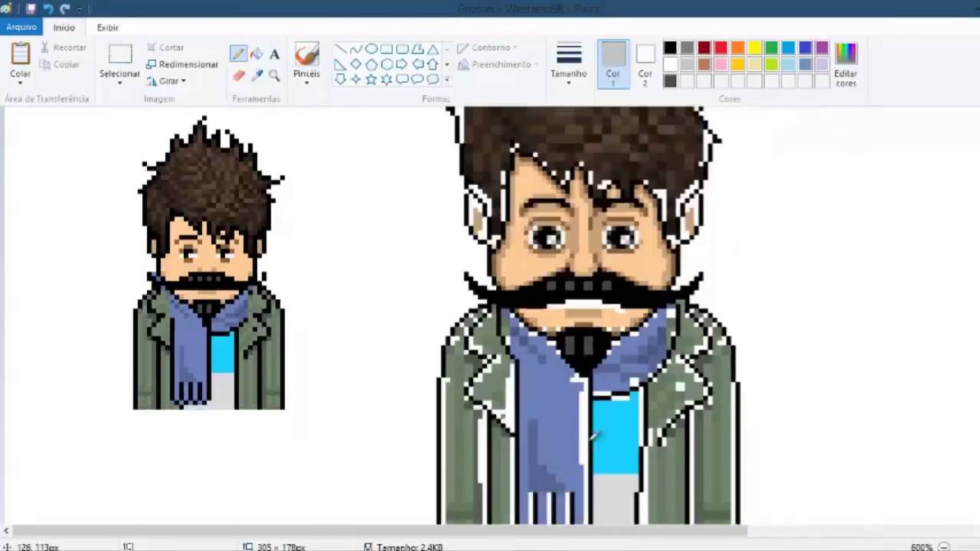Pick the yellow color swatch
The height and width of the screenshot is (551, 980).
pos(754,47)
